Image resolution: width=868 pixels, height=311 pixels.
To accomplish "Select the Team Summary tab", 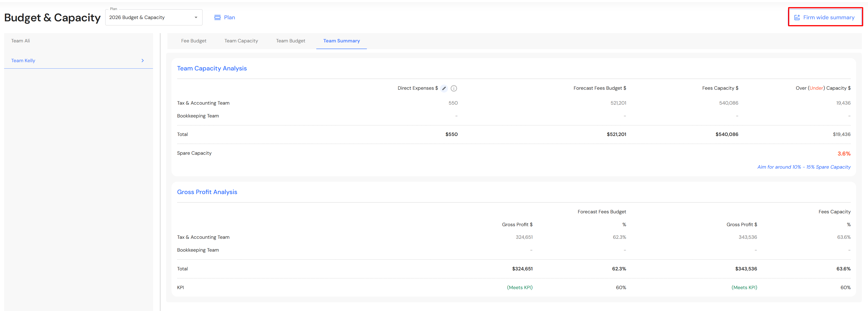I will [341, 41].
